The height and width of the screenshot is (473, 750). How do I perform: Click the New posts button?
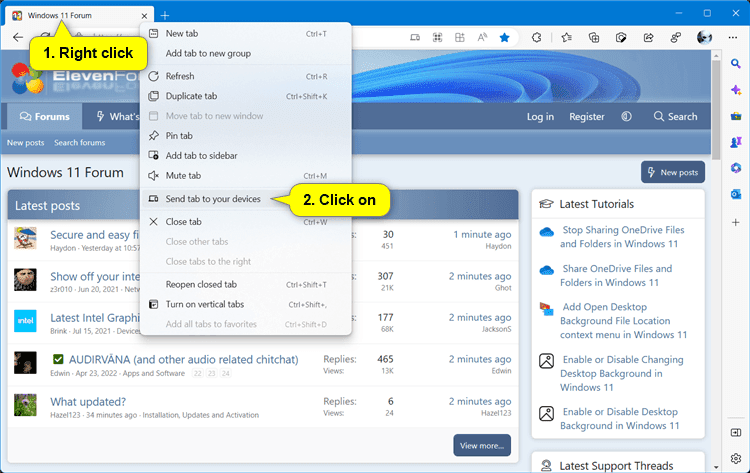tap(673, 172)
